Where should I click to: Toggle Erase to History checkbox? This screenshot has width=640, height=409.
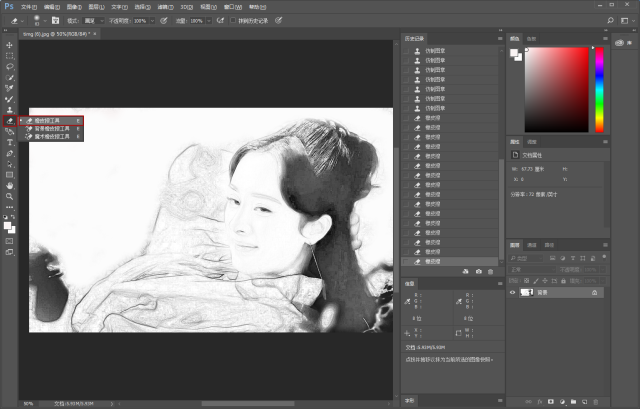[233, 20]
